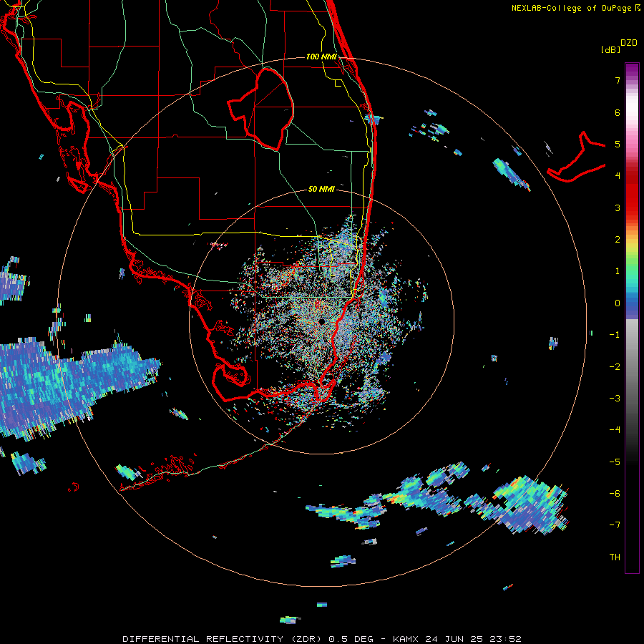Screen dimensions: 644x644
Task: Click the positive 5 value on the legend
Action: pyautogui.click(x=618, y=144)
